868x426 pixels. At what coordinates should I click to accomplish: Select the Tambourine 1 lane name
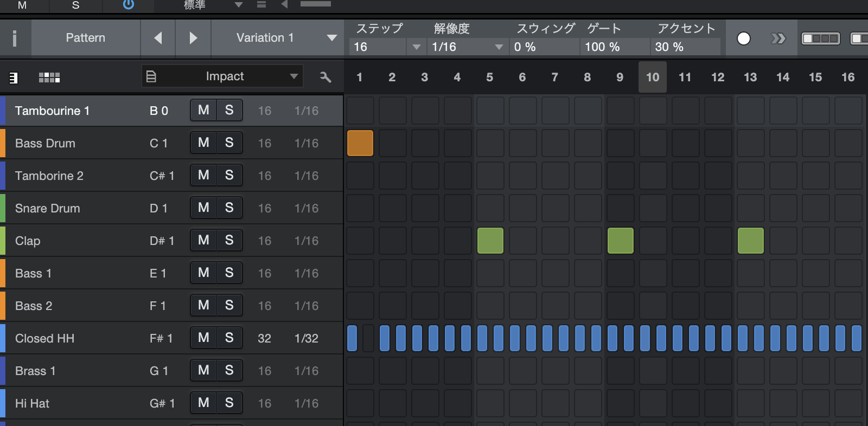(52, 111)
